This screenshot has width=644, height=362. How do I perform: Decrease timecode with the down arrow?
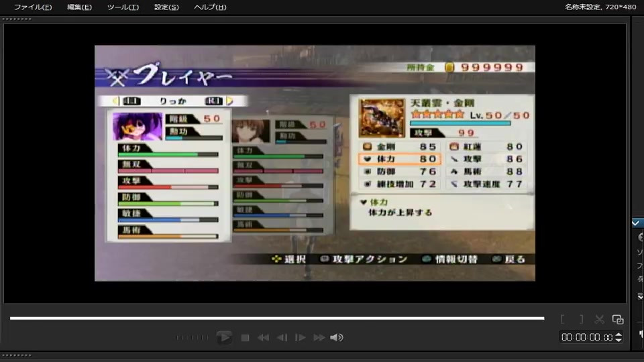pyautogui.click(x=619, y=341)
